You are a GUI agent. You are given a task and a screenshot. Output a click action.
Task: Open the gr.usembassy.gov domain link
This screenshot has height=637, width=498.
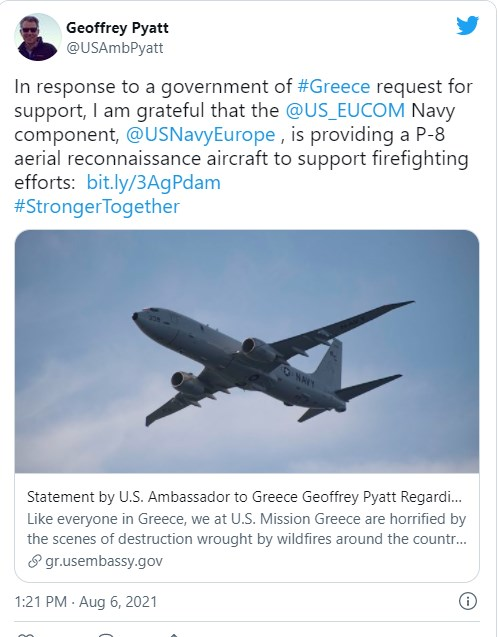(104, 561)
